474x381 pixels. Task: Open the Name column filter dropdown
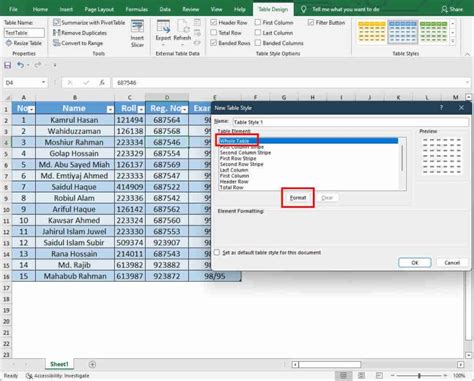coord(110,109)
